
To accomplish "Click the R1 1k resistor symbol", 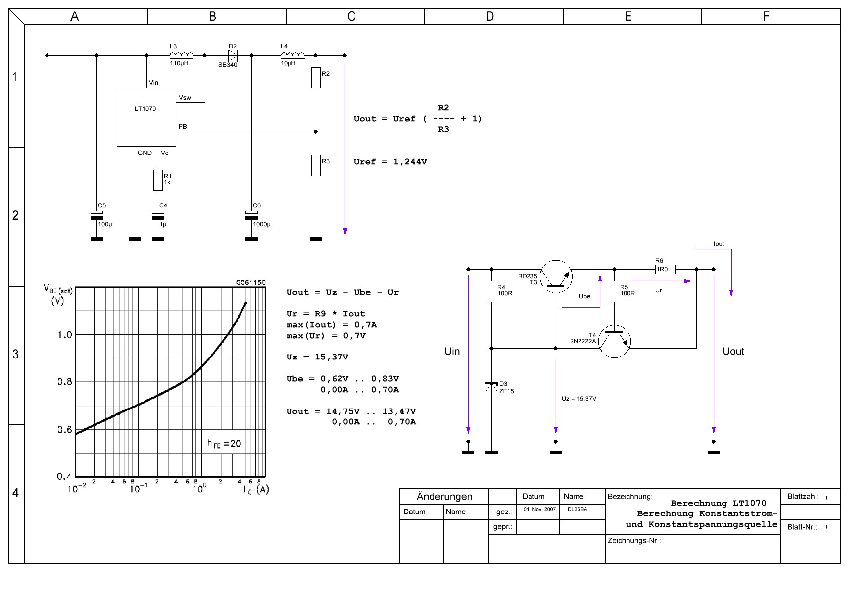I will [158, 180].
